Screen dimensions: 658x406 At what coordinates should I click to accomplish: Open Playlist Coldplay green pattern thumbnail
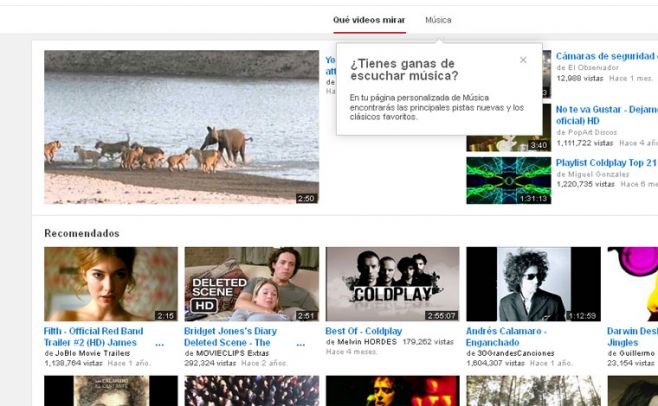point(509,181)
